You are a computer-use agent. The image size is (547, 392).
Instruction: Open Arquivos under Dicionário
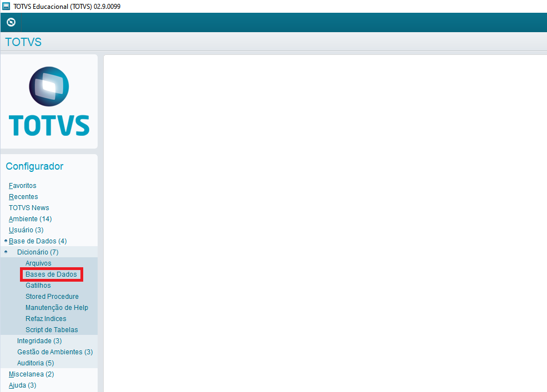coord(38,263)
